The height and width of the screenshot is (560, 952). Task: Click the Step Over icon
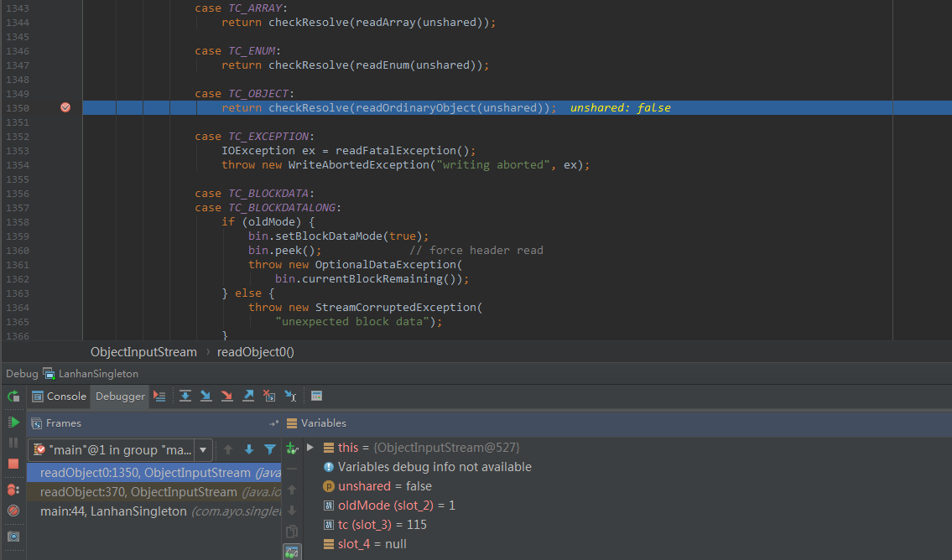pos(185,397)
